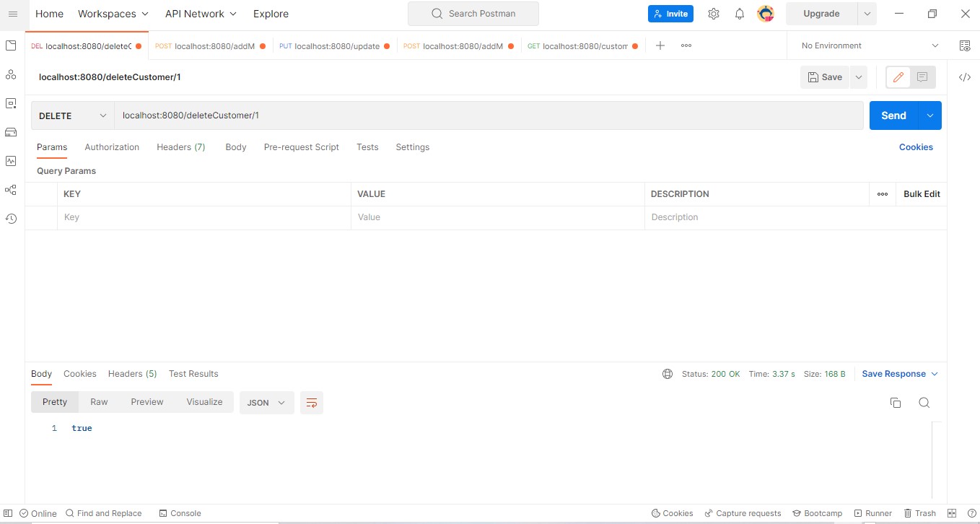Image resolution: width=980 pixels, height=524 pixels.
Task: Toggle line wrapping in the response viewer
Action: point(311,403)
